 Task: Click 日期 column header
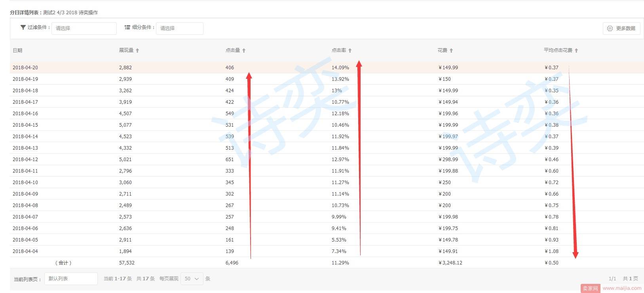point(17,51)
